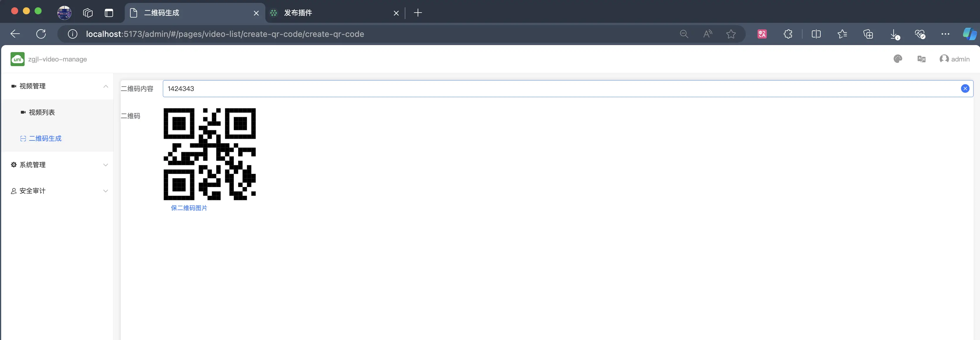980x340 pixels.
Task: Click the zgjl-video-manage title
Action: click(x=57, y=59)
